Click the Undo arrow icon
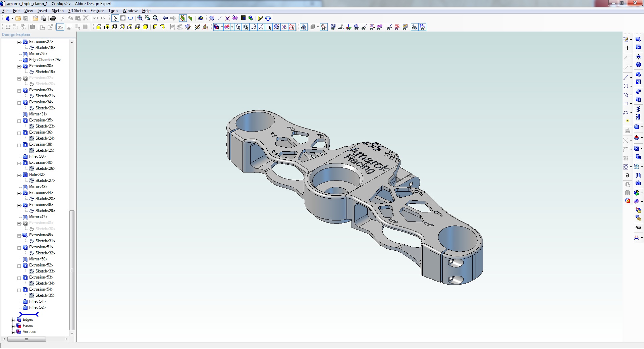Screen dimensions: 644x349 point(96,18)
